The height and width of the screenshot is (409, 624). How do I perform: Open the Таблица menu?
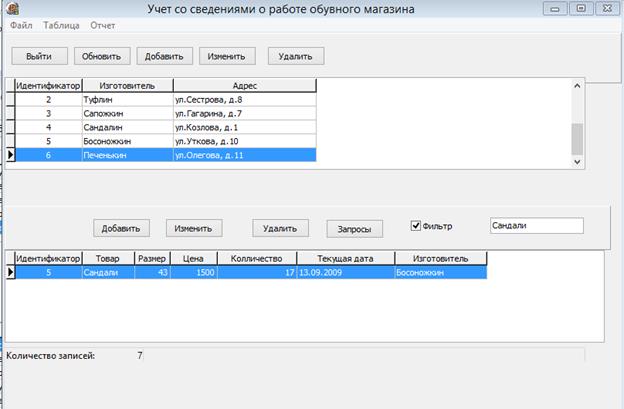click(61, 25)
